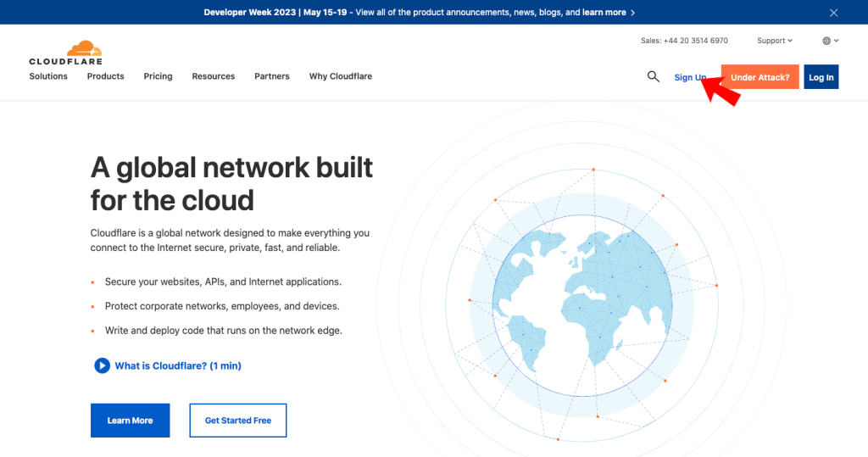Image resolution: width=868 pixels, height=457 pixels.
Task: Click the Under Attack? button
Action: (760, 77)
